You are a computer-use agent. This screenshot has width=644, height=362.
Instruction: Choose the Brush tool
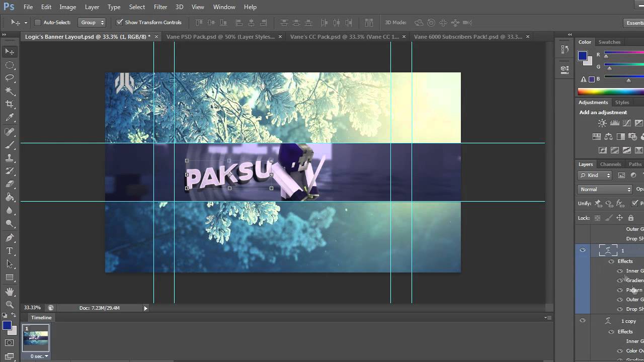click(x=10, y=145)
